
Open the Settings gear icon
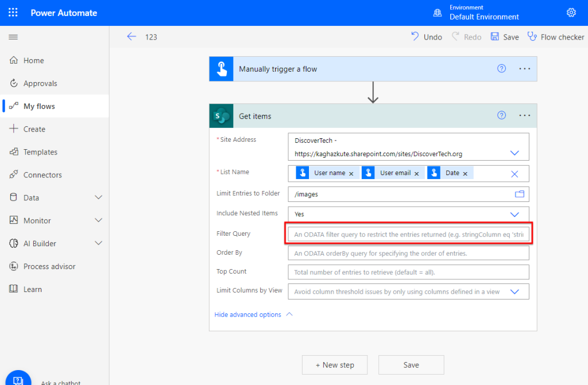point(571,13)
